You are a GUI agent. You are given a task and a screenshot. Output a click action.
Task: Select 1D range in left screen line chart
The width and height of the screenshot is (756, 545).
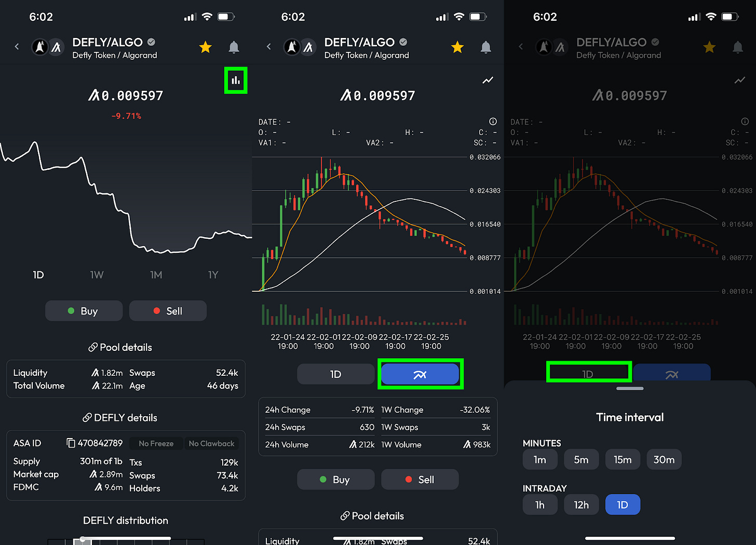click(x=38, y=275)
